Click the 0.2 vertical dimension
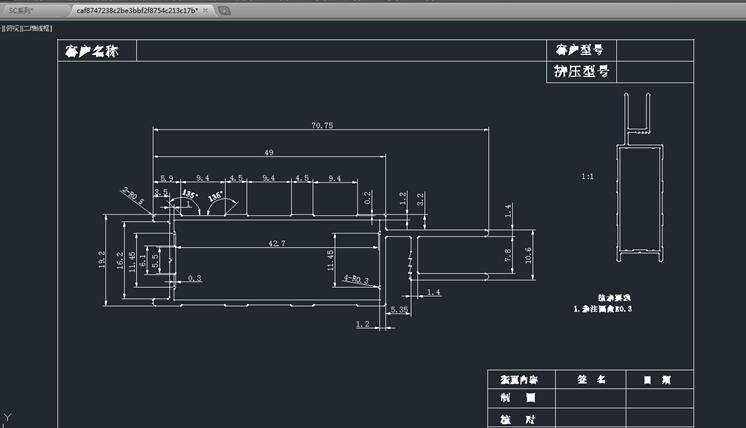Image resolution: width=746 pixels, height=428 pixels. [367, 198]
